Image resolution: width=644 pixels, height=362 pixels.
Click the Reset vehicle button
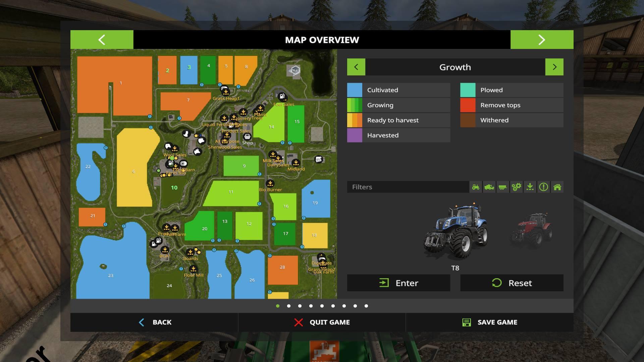tap(512, 283)
